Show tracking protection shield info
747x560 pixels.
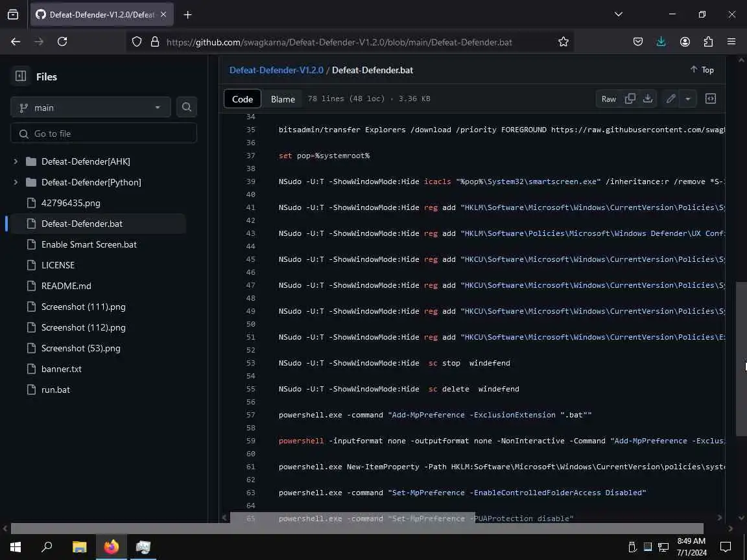point(137,42)
